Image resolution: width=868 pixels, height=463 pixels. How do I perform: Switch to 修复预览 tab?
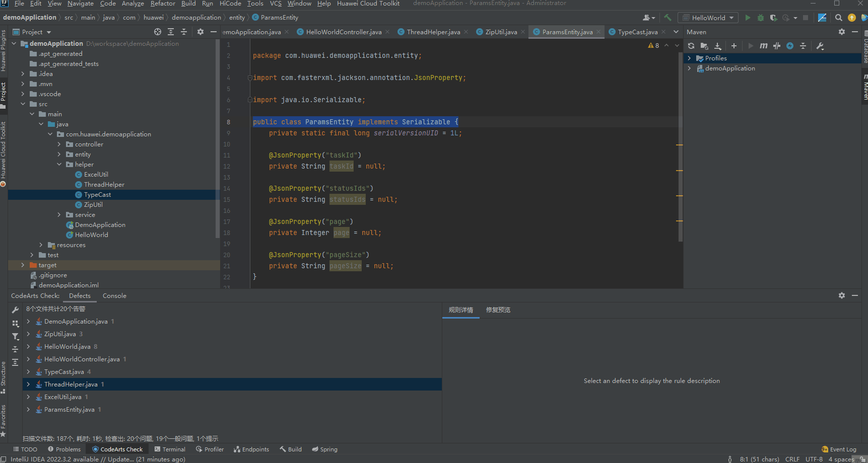498,310
